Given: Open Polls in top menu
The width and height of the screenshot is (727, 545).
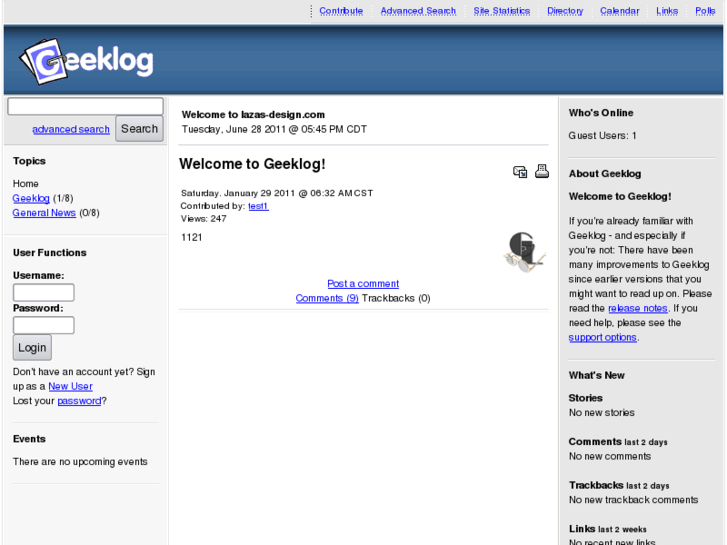Looking at the screenshot, I should pos(705,11).
